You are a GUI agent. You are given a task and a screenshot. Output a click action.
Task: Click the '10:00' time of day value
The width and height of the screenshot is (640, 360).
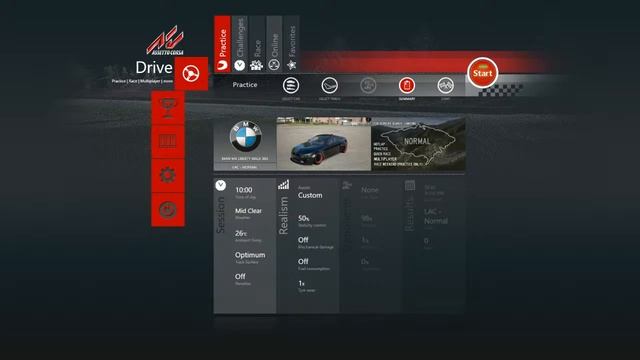click(244, 190)
